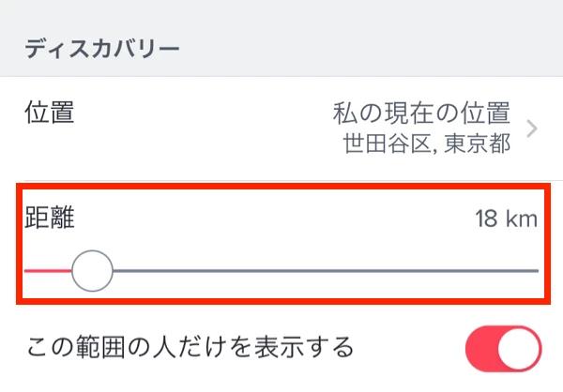Click the ディスカバリー section header
This screenshot has width=563, height=392.
click(102, 47)
